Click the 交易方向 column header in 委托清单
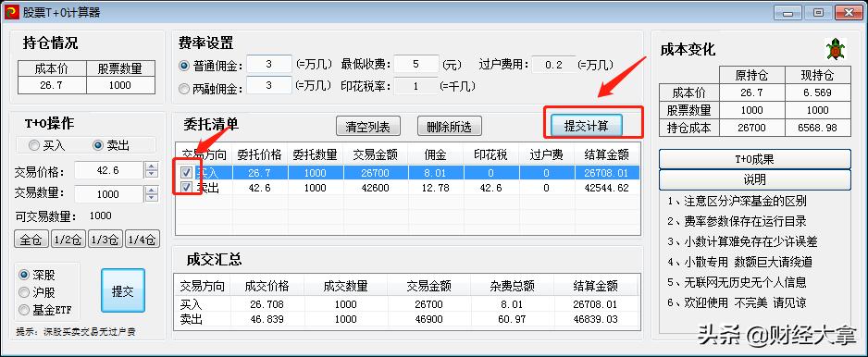This screenshot has height=357, width=868. click(205, 154)
